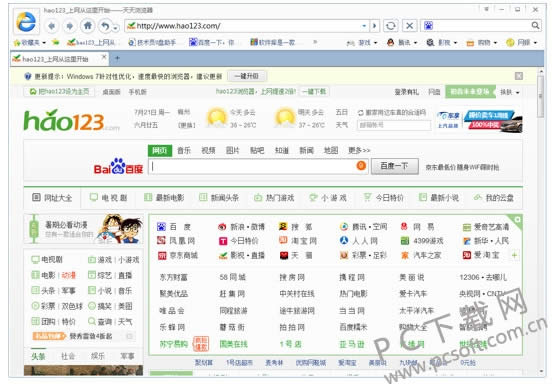Open 汽车之家 site link icon

point(405,255)
